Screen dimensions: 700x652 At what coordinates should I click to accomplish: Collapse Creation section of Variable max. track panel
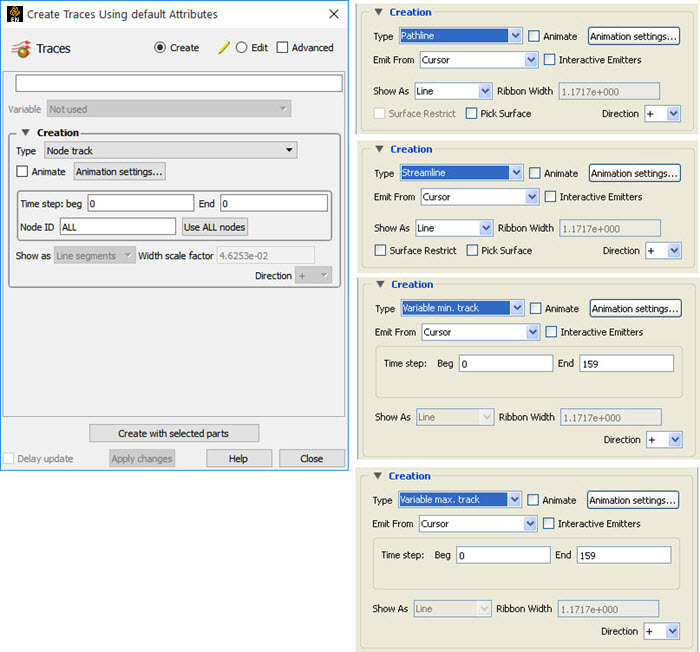378,476
